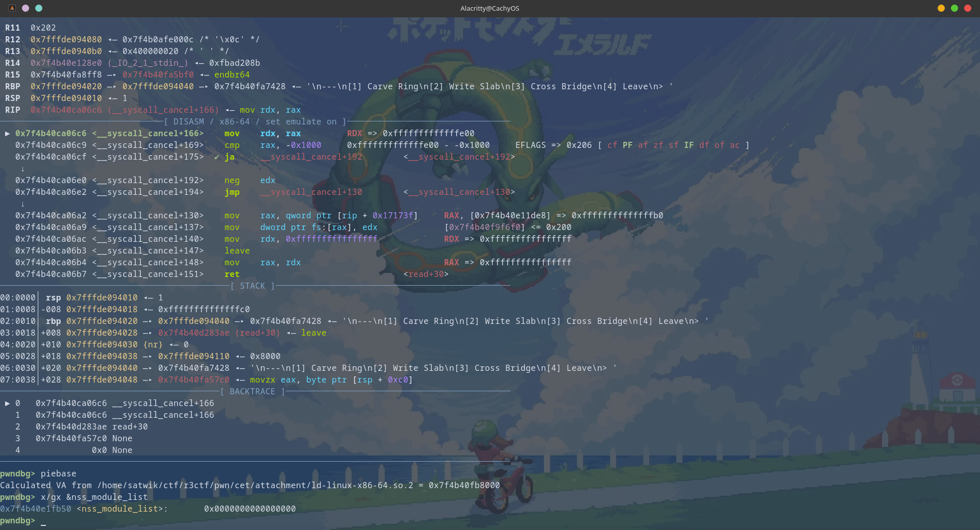Select "0x7f4b40fa8ff8" in the R15 row
Viewport: 980px width, 530px height.
(66, 74)
